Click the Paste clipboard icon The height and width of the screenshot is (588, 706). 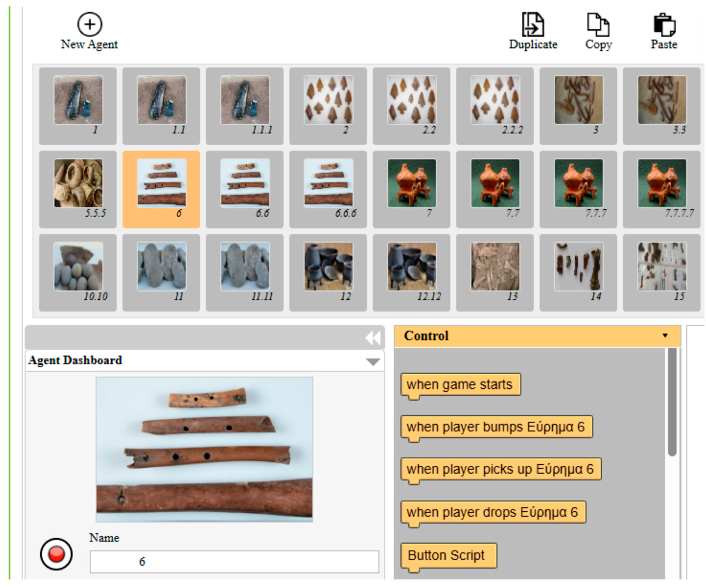coord(664,24)
